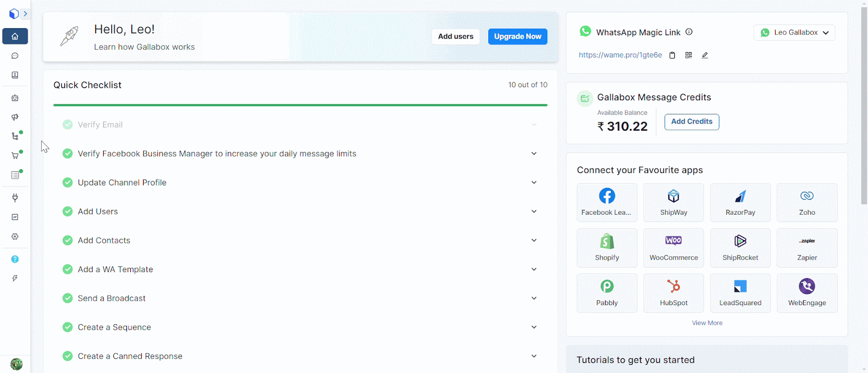The height and width of the screenshot is (373, 868).
Task: Open the Leo Gallabox channel dropdown
Action: click(x=794, y=33)
